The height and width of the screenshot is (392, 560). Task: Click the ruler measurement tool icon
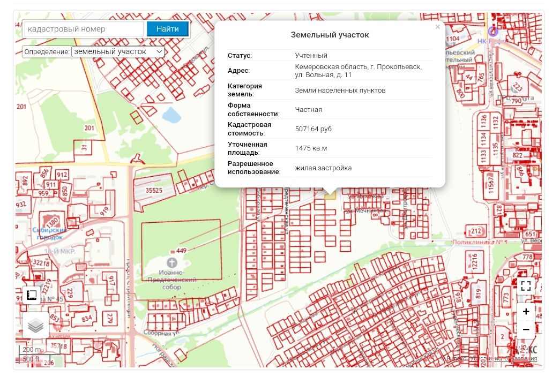coord(32,295)
